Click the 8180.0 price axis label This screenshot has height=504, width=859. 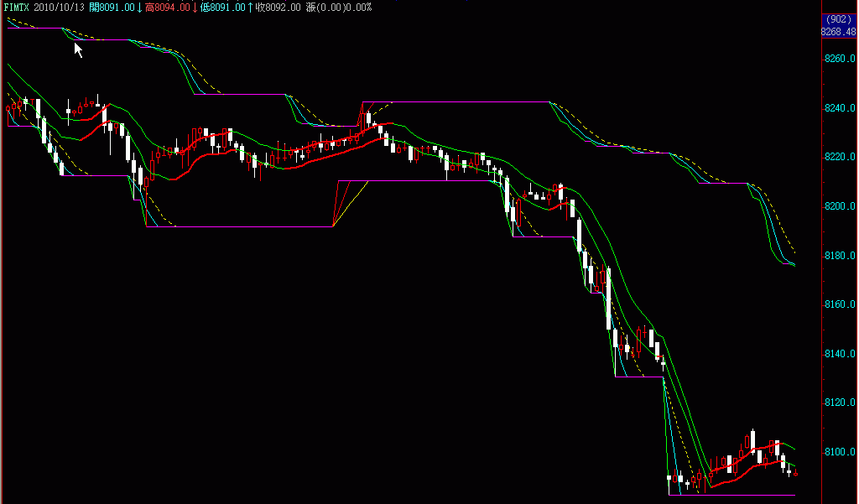point(840,255)
